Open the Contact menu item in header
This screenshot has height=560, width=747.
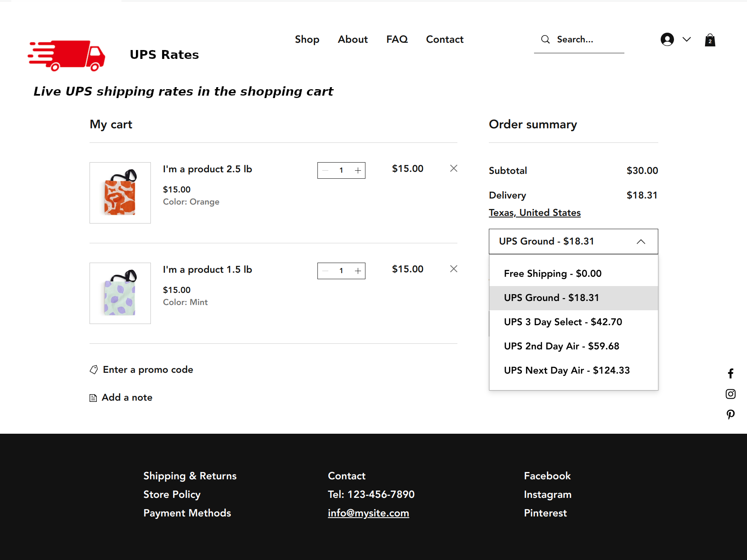(x=445, y=40)
